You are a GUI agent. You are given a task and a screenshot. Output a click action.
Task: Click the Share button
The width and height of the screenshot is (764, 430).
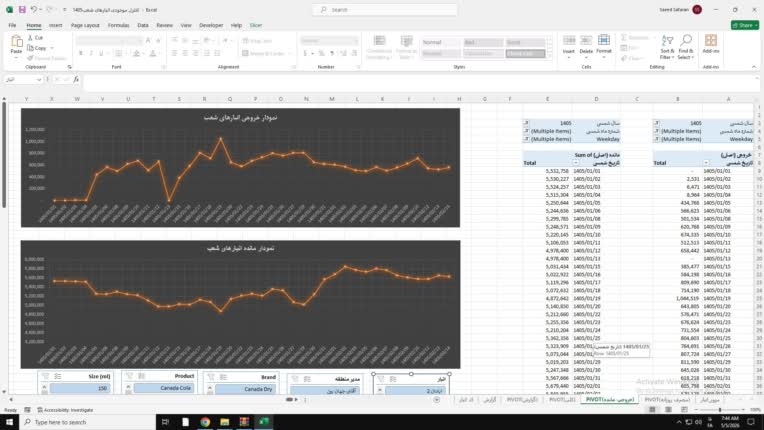coord(745,25)
